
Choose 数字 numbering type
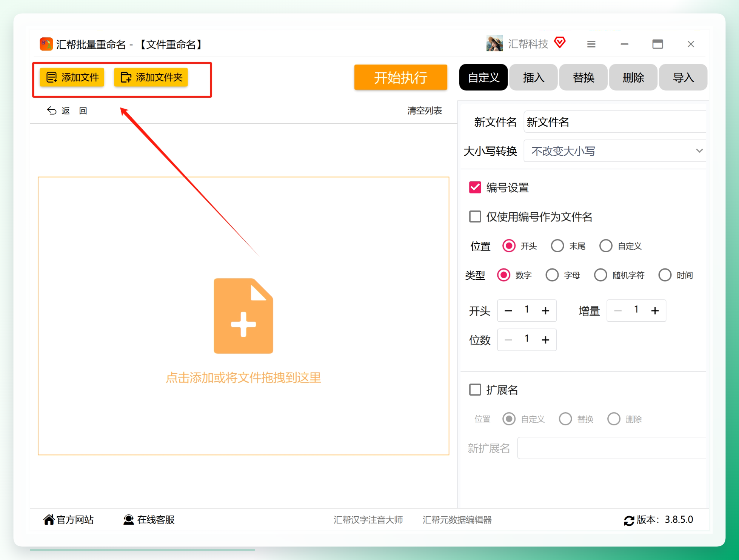click(503, 275)
